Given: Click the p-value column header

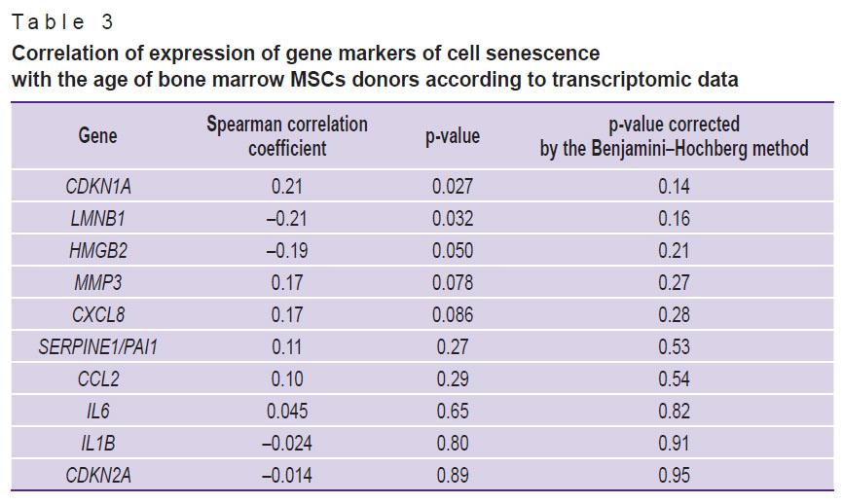Looking at the screenshot, I should click(x=453, y=136).
